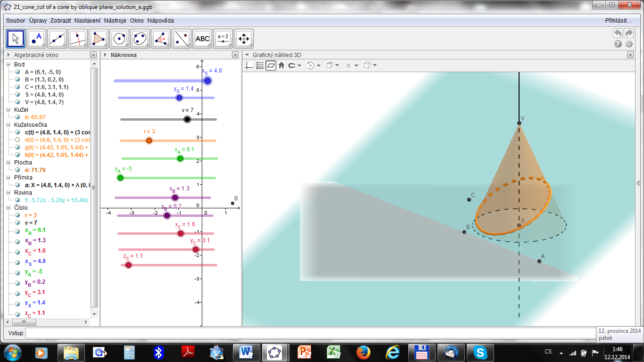The height and width of the screenshot is (362, 644).
Task: Open the Soubor menu
Action: click(16, 21)
